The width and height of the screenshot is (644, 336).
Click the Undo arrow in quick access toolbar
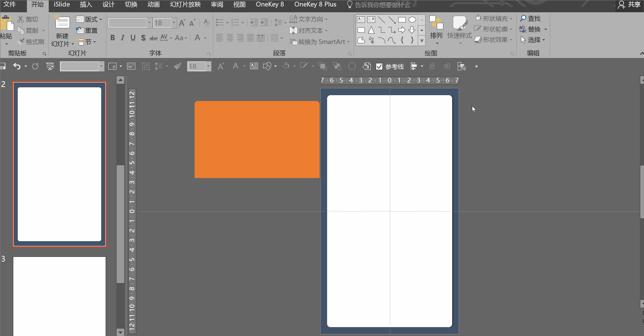point(17,66)
